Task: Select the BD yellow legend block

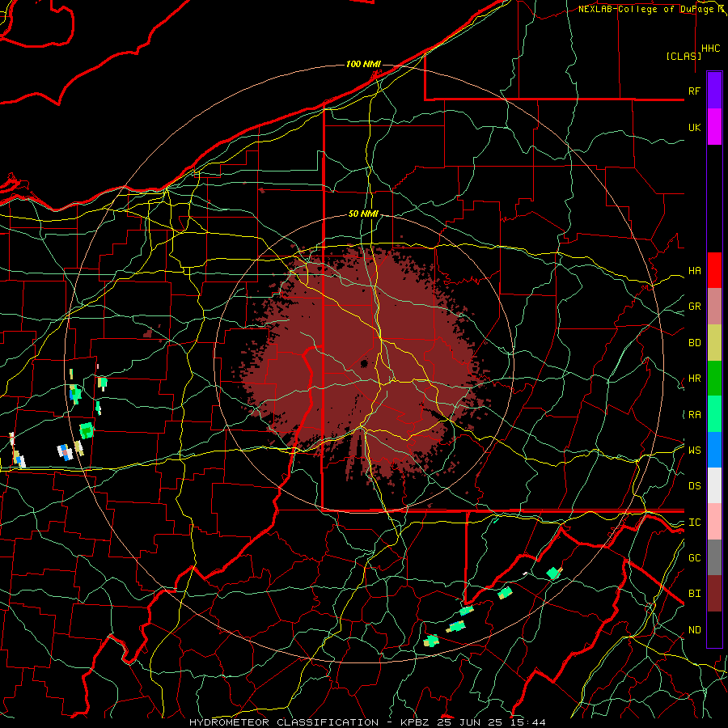Action: pyautogui.click(x=714, y=342)
